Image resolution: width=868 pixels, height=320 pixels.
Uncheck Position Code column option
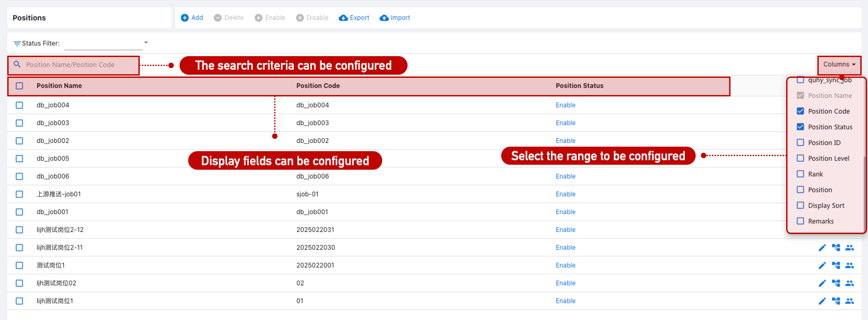tap(800, 111)
